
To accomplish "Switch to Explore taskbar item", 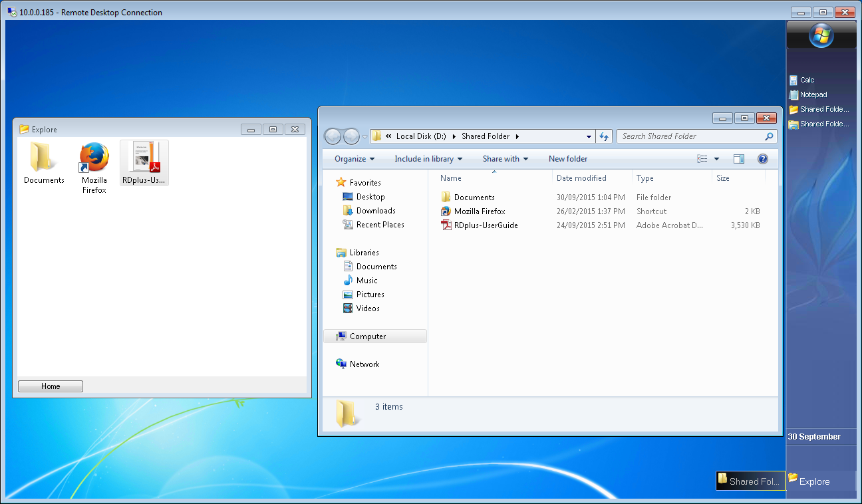I will [x=814, y=481].
